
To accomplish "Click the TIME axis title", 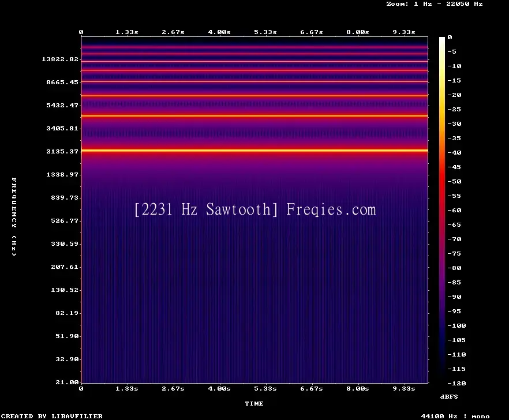I will click(x=254, y=403).
